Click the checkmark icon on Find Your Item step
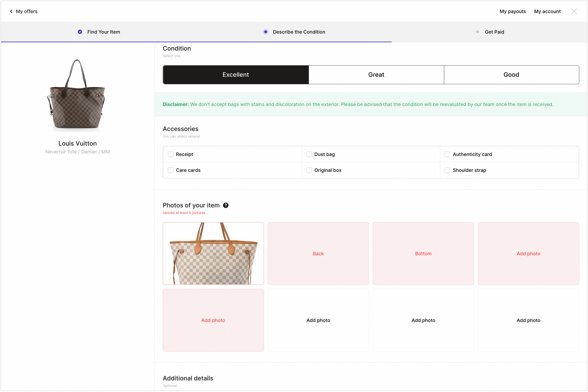 pyautogui.click(x=80, y=32)
